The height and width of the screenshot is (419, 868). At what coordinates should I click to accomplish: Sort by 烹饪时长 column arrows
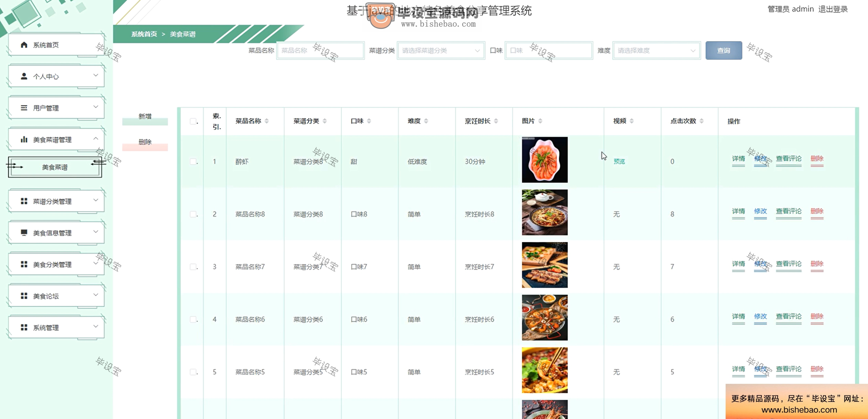point(496,121)
